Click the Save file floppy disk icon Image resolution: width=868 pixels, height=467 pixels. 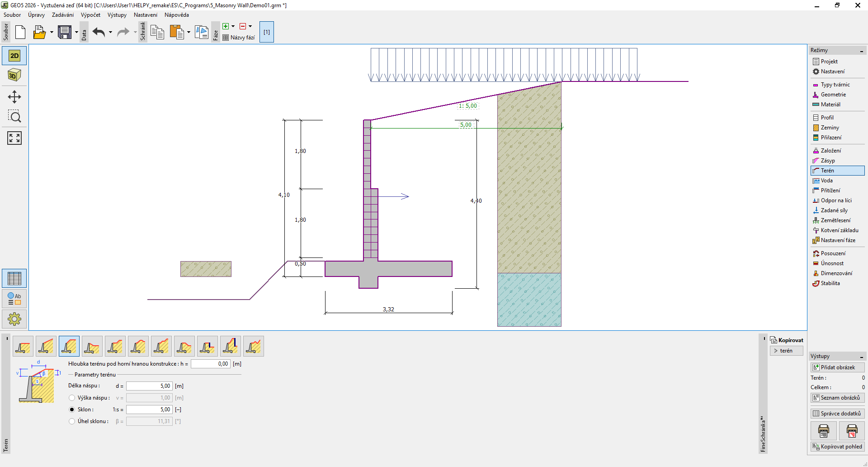[x=65, y=32]
